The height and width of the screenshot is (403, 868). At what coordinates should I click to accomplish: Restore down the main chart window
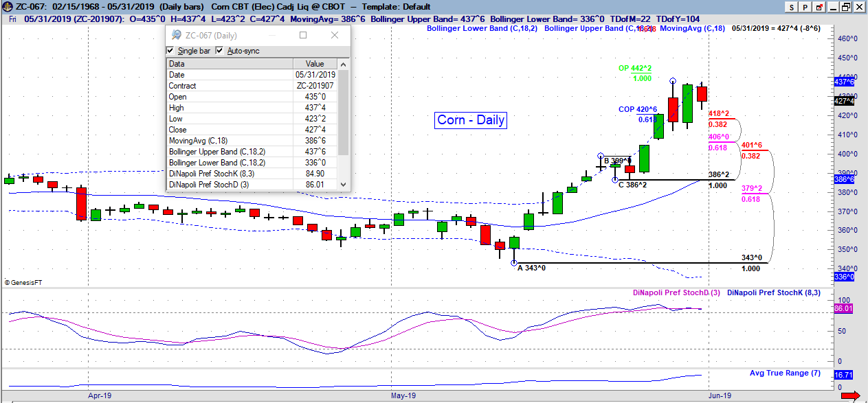[845, 8]
